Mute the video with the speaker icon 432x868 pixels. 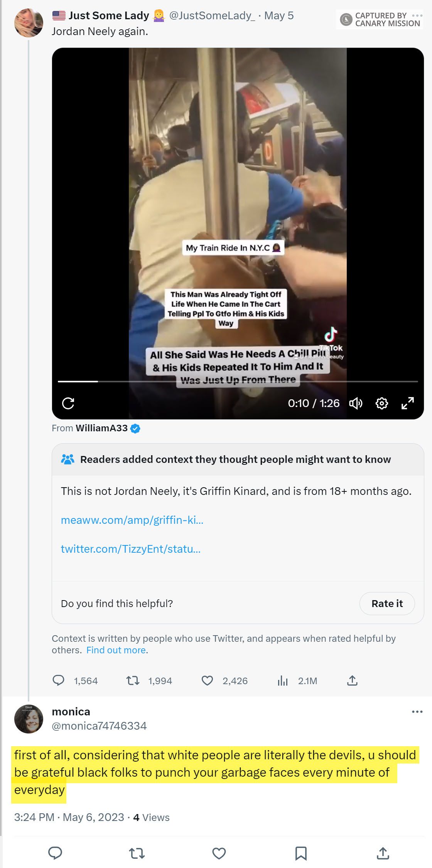point(356,403)
